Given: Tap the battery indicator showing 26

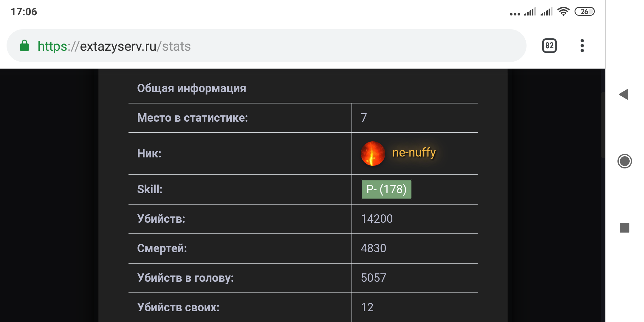Looking at the screenshot, I should click(584, 12).
